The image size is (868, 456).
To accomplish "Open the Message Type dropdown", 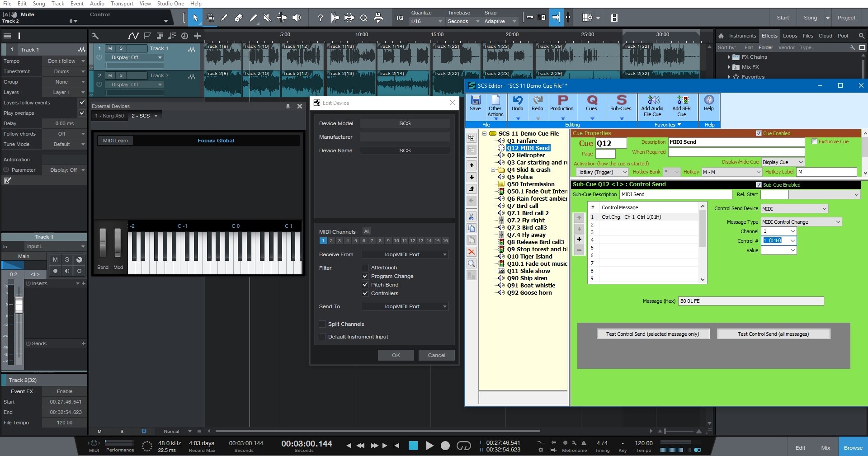I will pyautogui.click(x=801, y=222).
